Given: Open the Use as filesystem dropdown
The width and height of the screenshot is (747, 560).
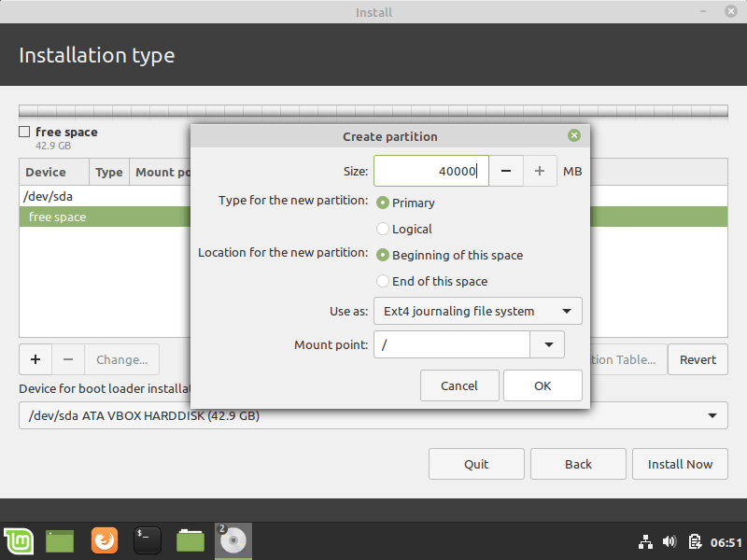Looking at the screenshot, I should 478,311.
